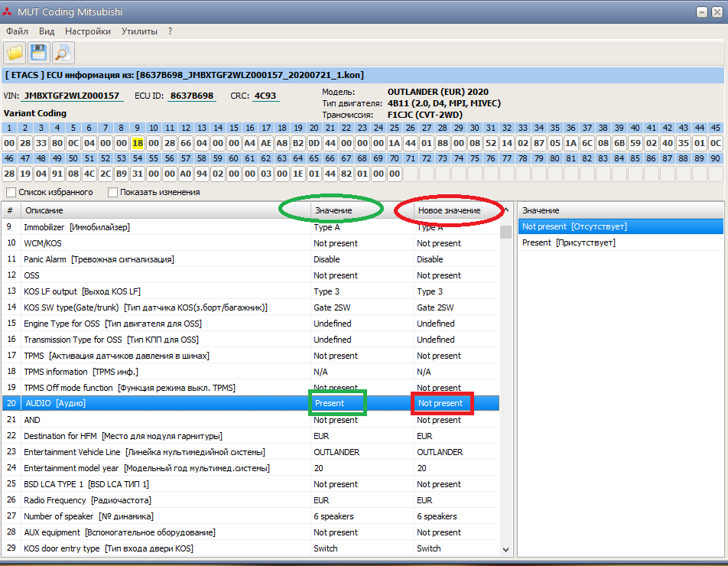Image resolution: width=728 pixels, height=566 pixels.
Task: Click new value 'Type 3' in row 13
Action: [430, 291]
